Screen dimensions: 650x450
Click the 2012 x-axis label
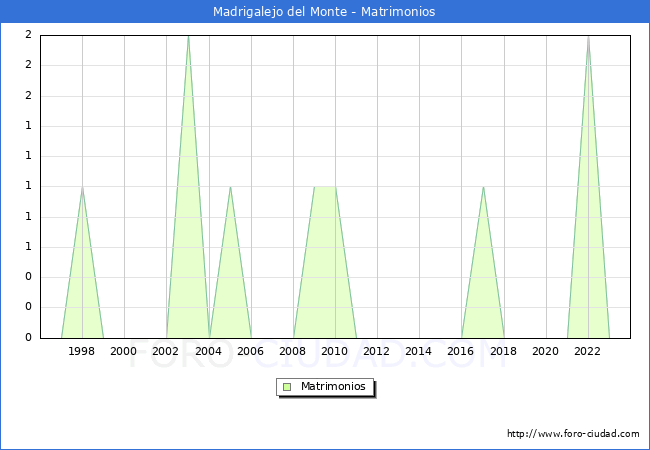coord(377,351)
